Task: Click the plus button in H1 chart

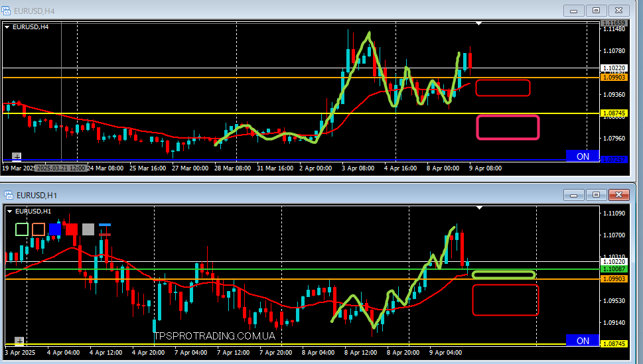Action: click(x=19, y=341)
